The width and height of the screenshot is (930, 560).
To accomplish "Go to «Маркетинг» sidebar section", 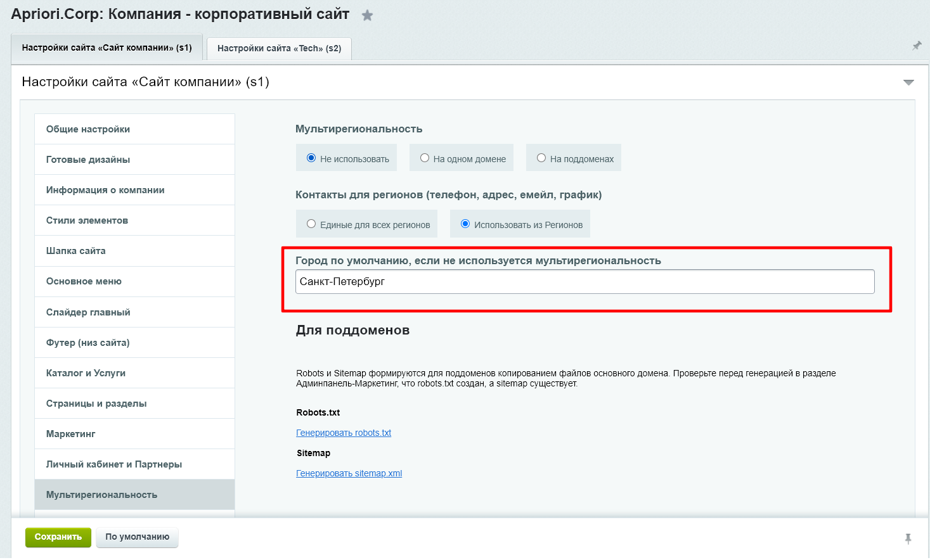I will click(x=71, y=434).
